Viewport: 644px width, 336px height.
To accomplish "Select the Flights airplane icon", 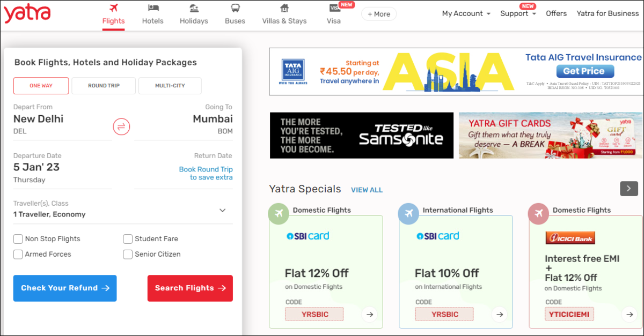I will 113,8.
